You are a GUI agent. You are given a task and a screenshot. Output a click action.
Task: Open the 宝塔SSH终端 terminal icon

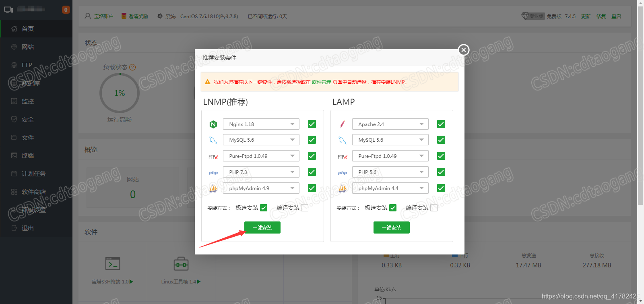point(113,264)
